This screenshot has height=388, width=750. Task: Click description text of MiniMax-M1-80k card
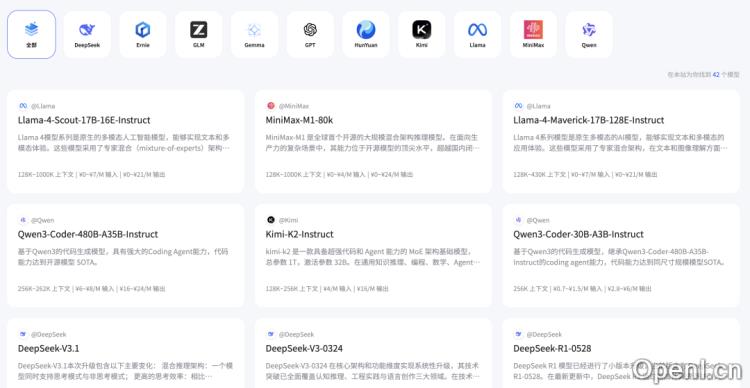pos(373,143)
